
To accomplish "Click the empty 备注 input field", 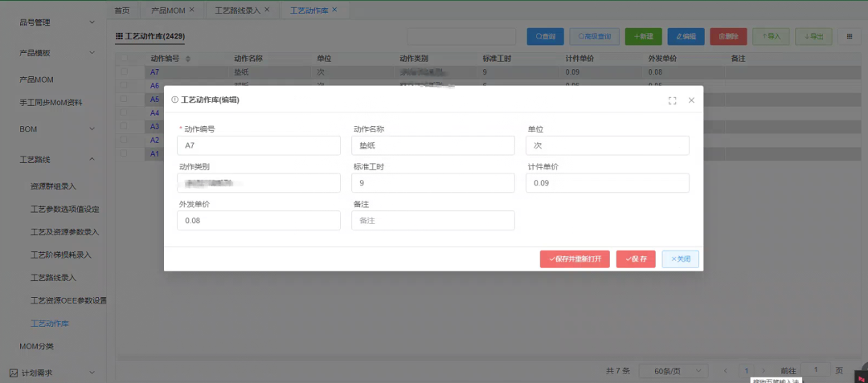I will [433, 221].
